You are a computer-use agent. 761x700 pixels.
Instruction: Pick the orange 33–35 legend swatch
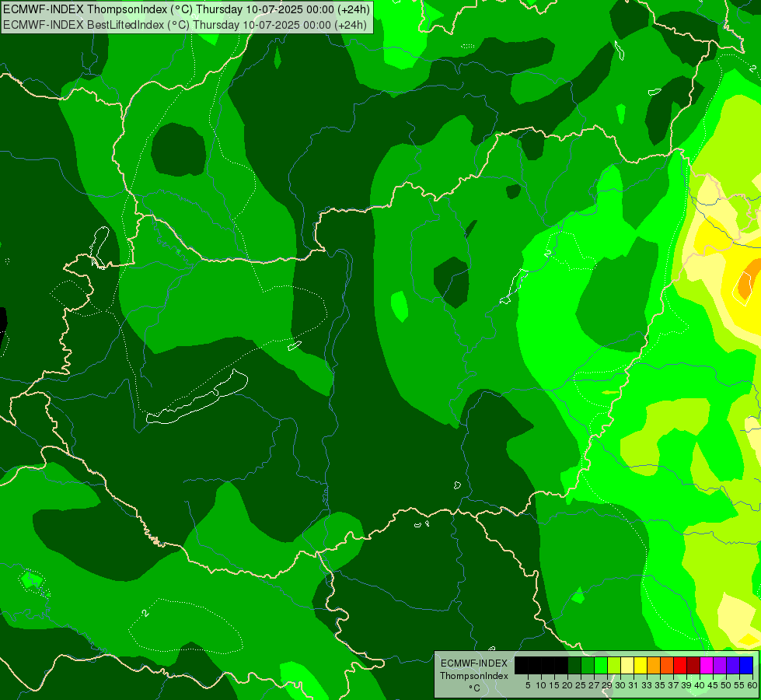[654, 665]
